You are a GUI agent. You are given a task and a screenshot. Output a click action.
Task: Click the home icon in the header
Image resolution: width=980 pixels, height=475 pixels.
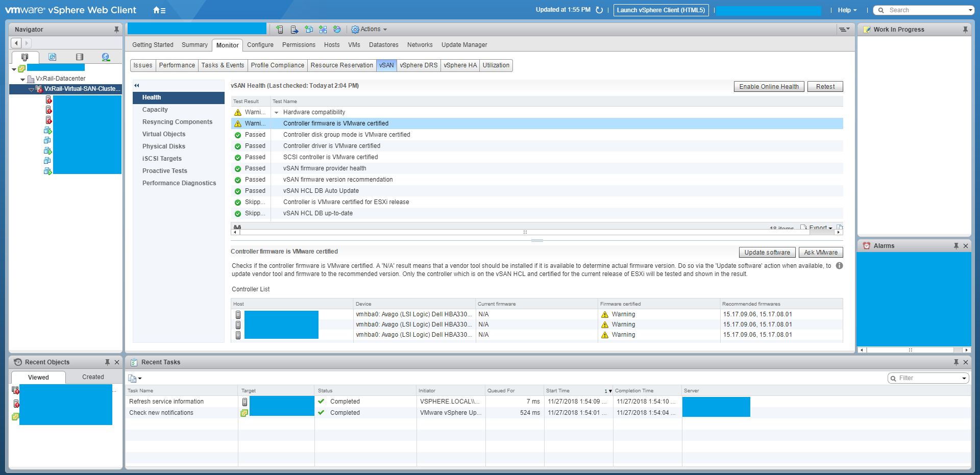pyautogui.click(x=155, y=10)
